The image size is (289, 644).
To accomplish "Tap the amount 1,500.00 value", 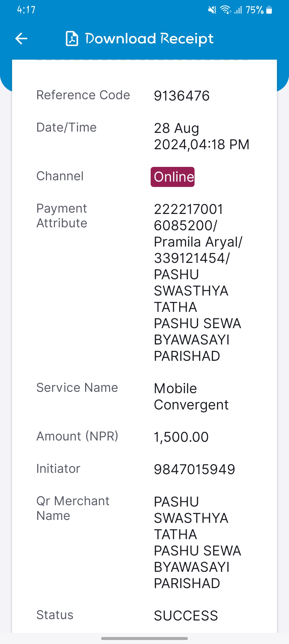I will pos(181,437).
